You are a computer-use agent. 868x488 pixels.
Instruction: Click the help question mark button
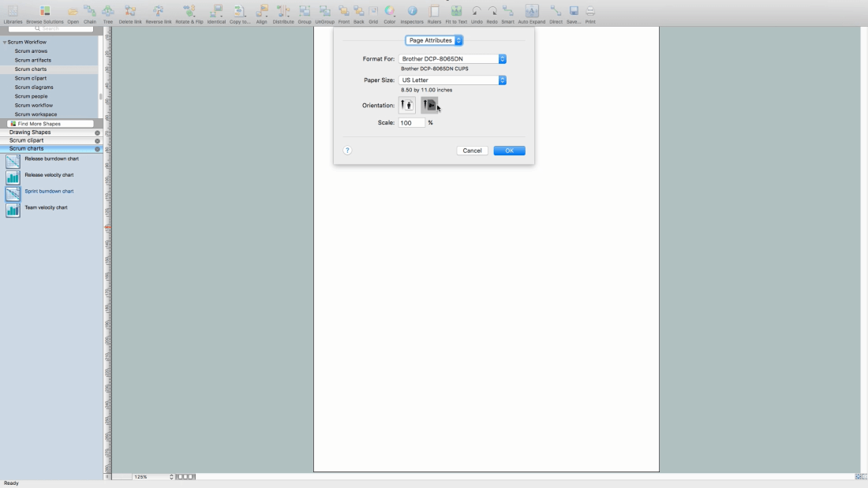[347, 151]
